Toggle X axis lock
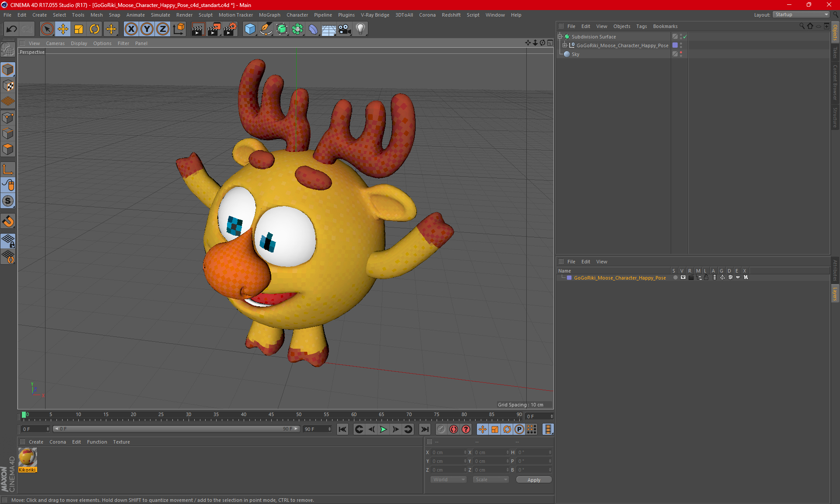The image size is (840, 504). pos(131,29)
